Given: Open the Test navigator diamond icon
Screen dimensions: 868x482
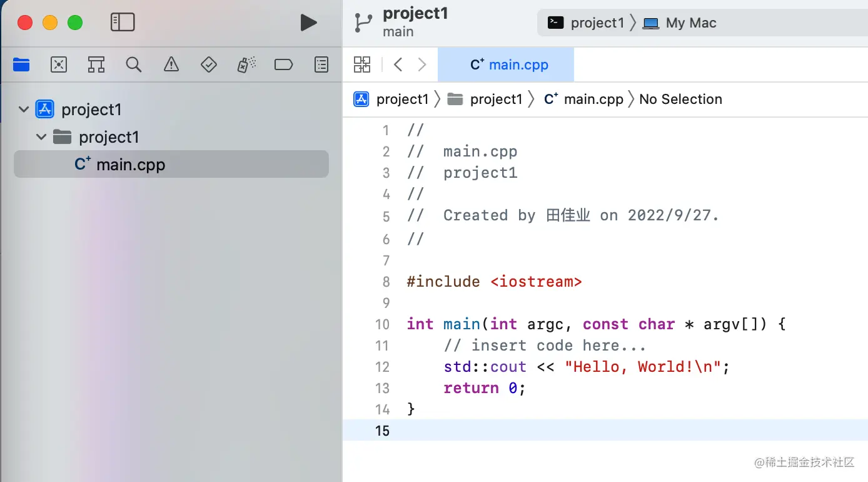Looking at the screenshot, I should click(209, 64).
